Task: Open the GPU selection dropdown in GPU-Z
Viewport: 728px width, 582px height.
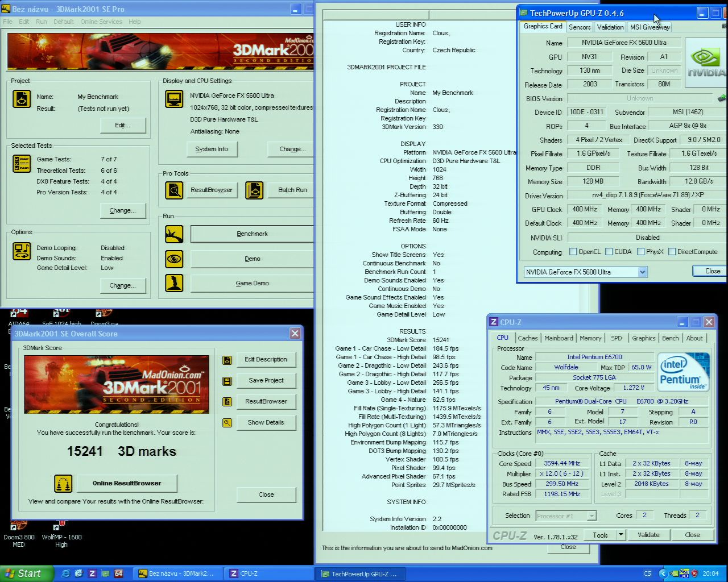Action: [x=642, y=272]
